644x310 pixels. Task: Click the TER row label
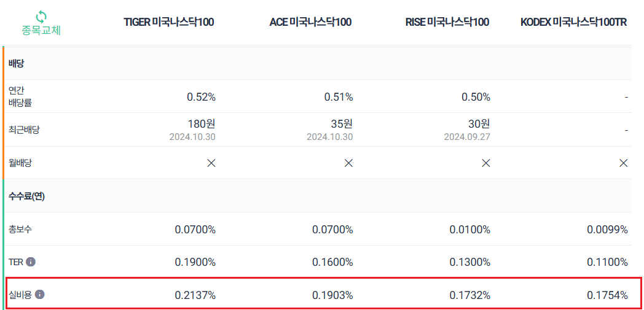[15, 262]
